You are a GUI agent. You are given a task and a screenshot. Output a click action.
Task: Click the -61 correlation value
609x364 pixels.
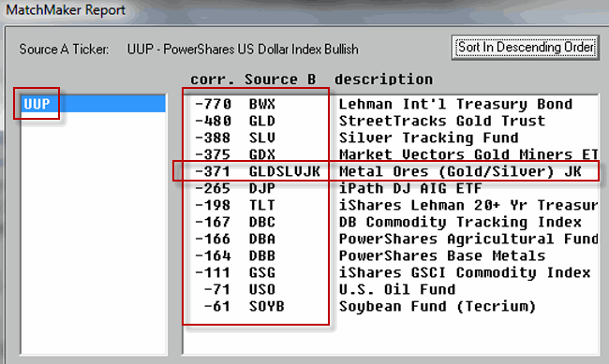click(x=217, y=306)
